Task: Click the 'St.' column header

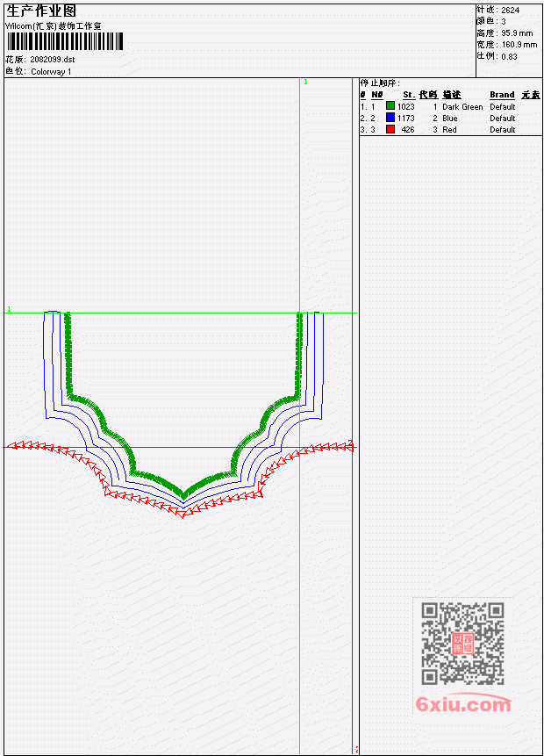Action: (x=409, y=95)
